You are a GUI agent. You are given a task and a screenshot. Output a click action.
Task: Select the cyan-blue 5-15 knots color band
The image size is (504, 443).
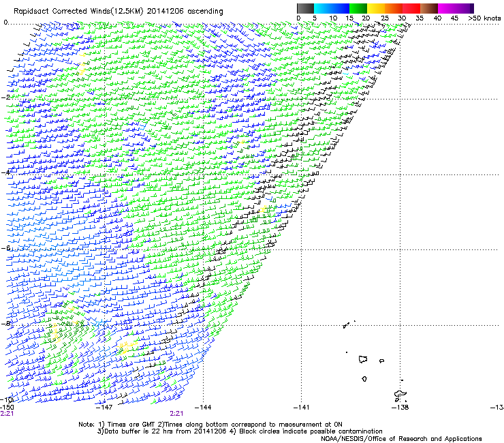[x=332, y=8]
